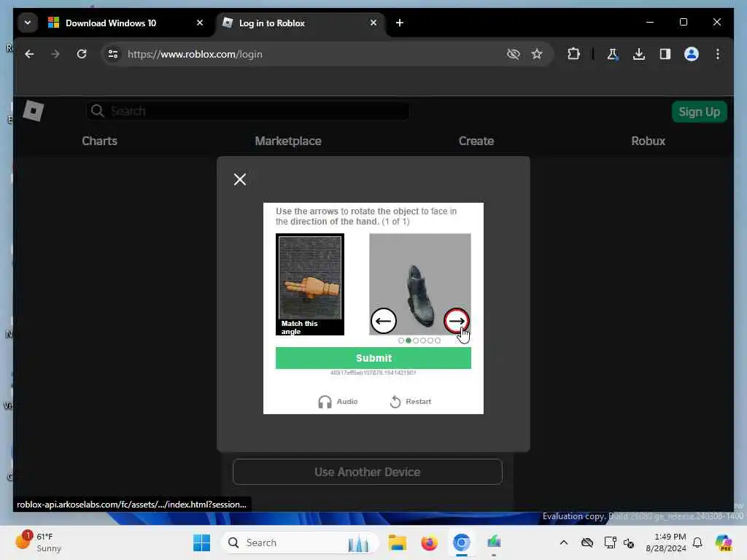747x560 pixels.
Task: Select the highlighted second position dot
Action: 409,341
